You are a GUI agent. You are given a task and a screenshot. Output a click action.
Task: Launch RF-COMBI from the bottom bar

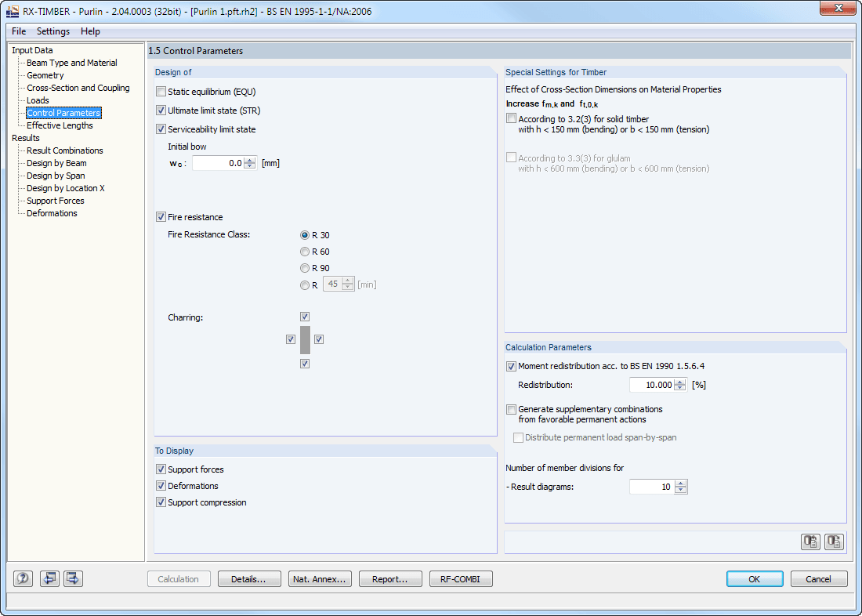(x=461, y=578)
